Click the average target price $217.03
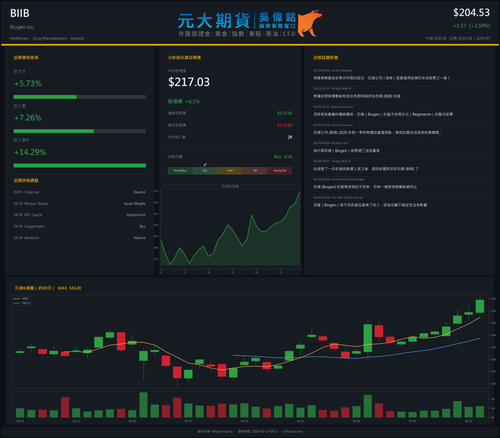This screenshot has width=500, height=438. (x=189, y=82)
